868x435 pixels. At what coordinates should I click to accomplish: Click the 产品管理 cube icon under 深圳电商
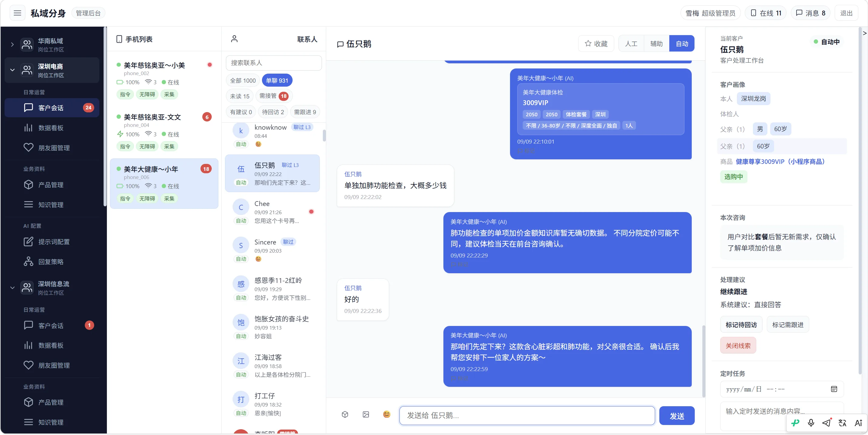pos(28,185)
